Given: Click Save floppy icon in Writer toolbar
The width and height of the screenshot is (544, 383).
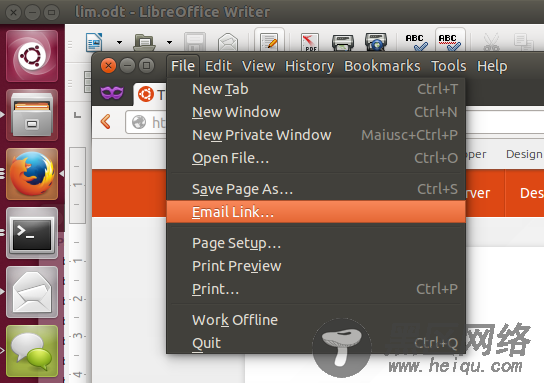Looking at the screenshot, I should coord(195,42).
